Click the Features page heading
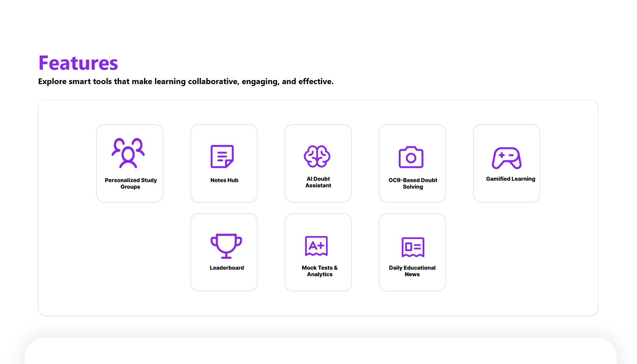The image size is (637, 364). (78, 63)
